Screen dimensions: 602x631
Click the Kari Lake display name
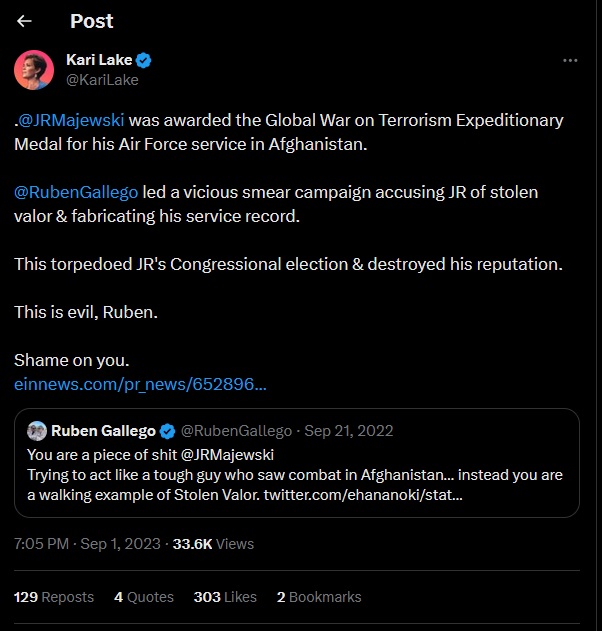(x=97, y=60)
